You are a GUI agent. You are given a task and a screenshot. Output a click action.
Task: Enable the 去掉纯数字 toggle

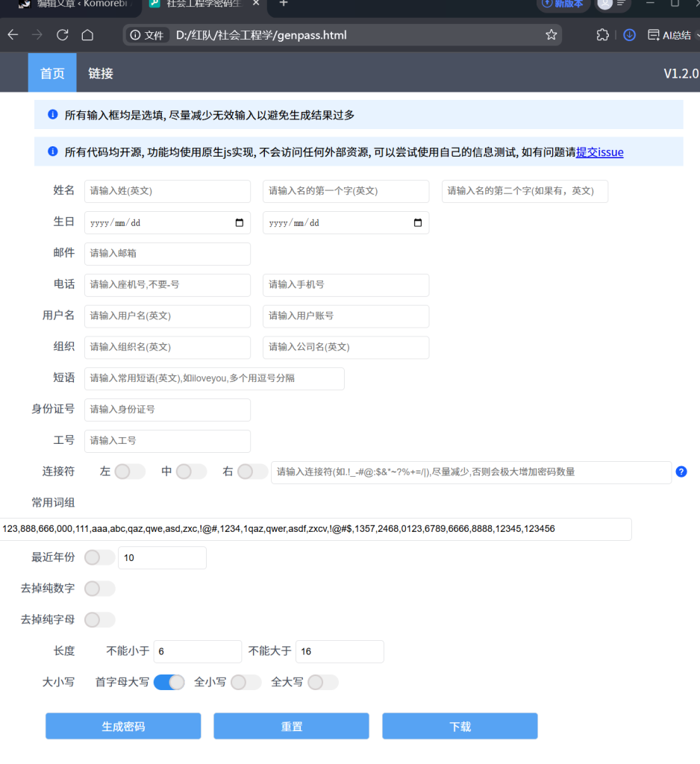(100, 589)
